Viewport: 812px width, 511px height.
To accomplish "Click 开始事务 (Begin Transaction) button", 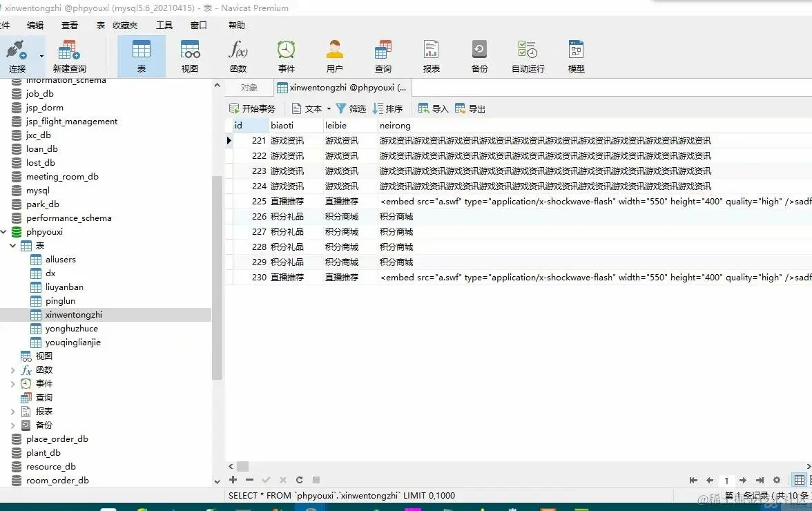I will (253, 108).
